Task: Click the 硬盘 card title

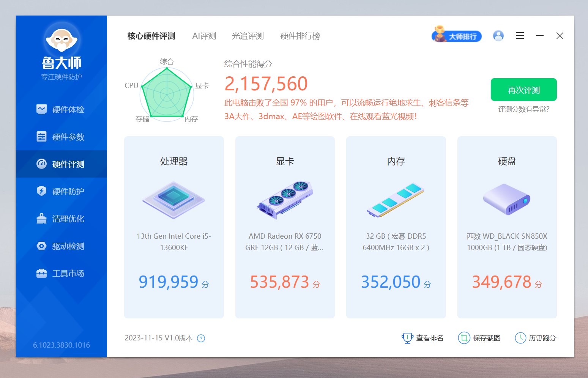Action: 507,161
